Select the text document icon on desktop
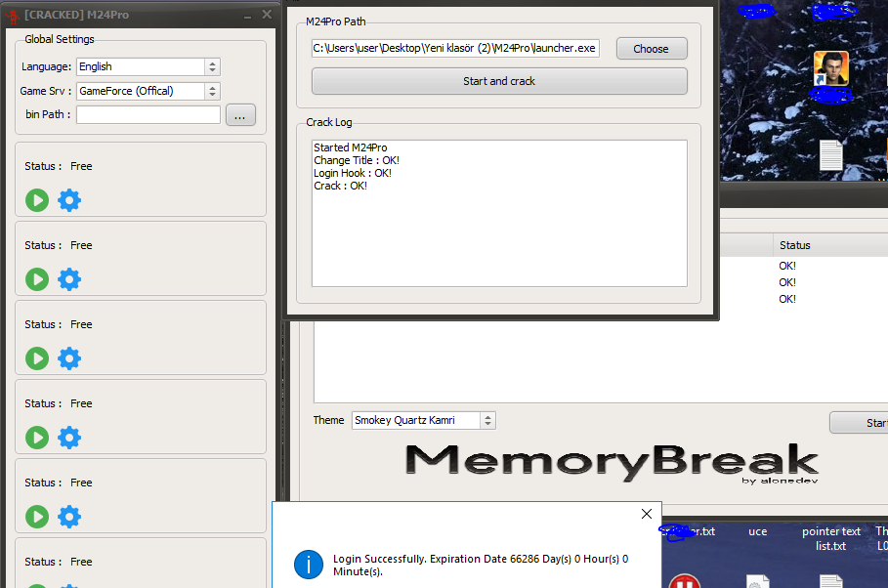 coord(830,155)
